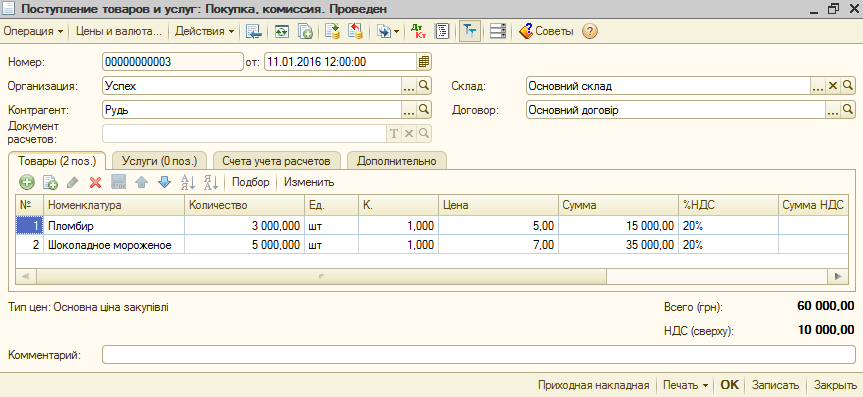The image size is (863, 397).
Task: Open the calendar picker beside date field
Action: tap(424, 62)
